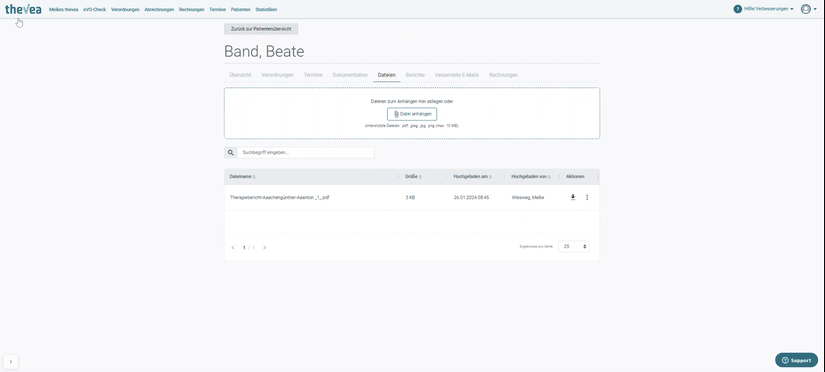Sort by Hochgeladen am column

pos(472,177)
